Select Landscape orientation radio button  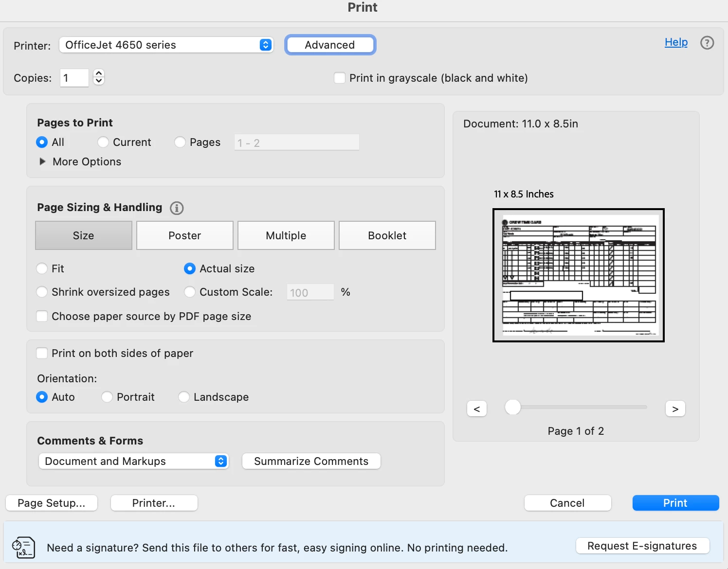184,397
